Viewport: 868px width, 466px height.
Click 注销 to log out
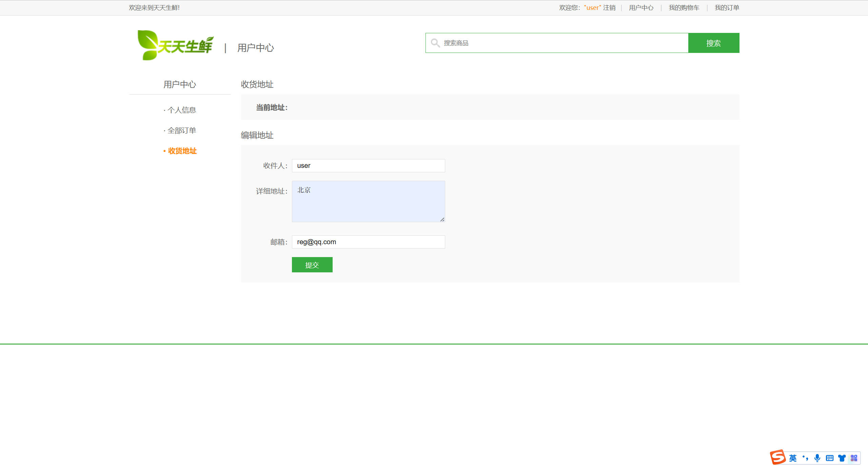pos(610,7)
